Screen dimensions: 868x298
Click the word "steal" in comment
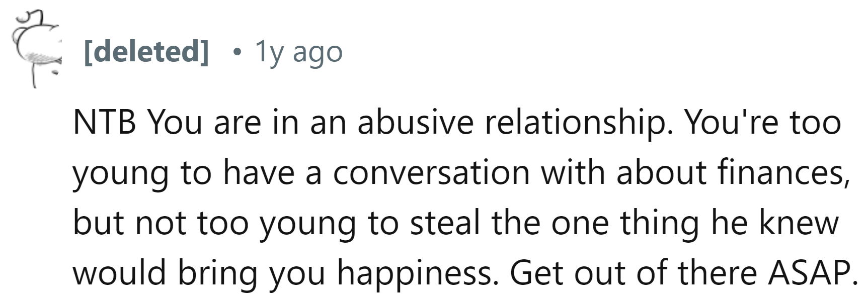[445, 223]
